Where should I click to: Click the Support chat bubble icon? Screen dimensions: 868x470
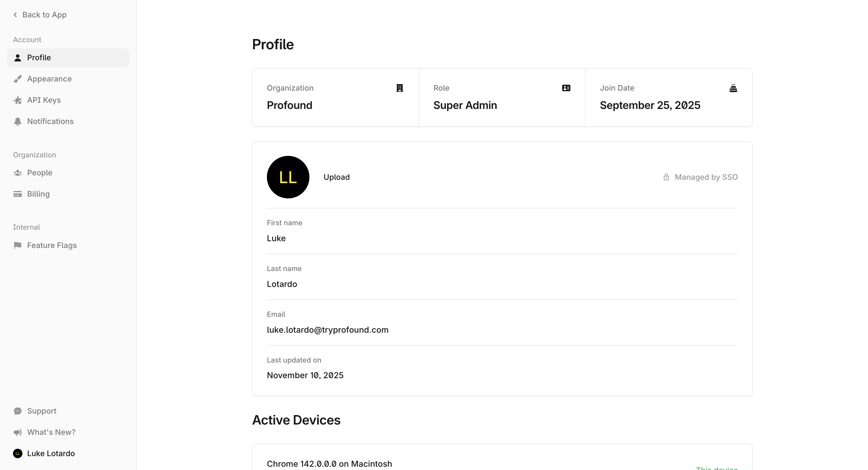tap(17, 411)
